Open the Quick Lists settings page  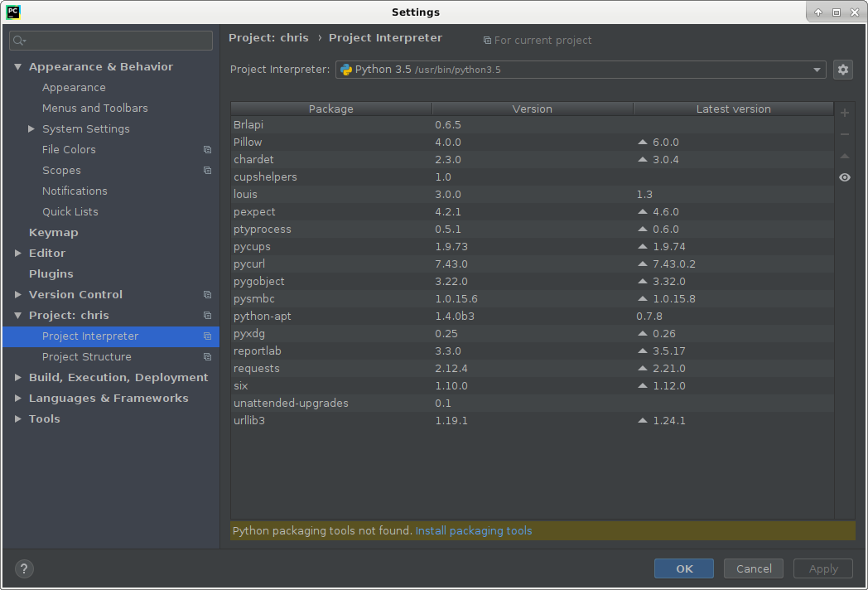pyautogui.click(x=70, y=211)
